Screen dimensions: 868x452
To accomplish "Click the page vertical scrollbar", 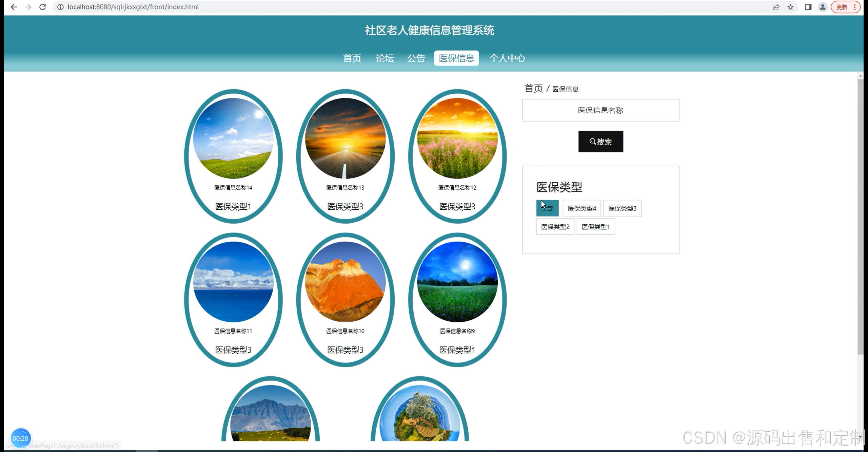I will (860, 217).
